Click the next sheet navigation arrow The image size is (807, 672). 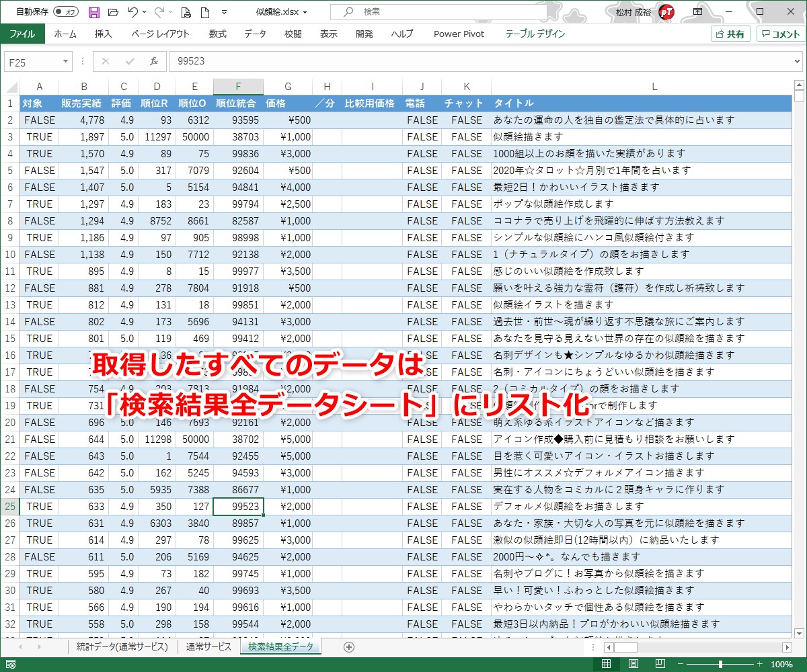point(39,647)
